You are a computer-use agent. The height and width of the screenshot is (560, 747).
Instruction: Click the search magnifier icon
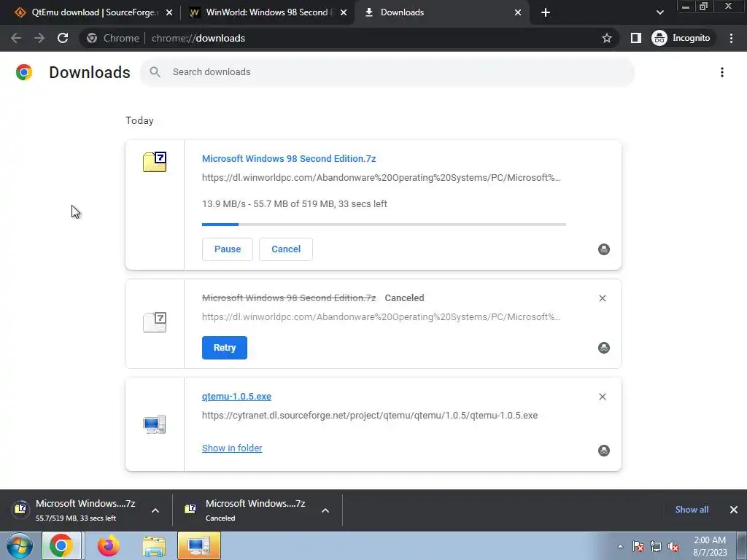tap(155, 72)
